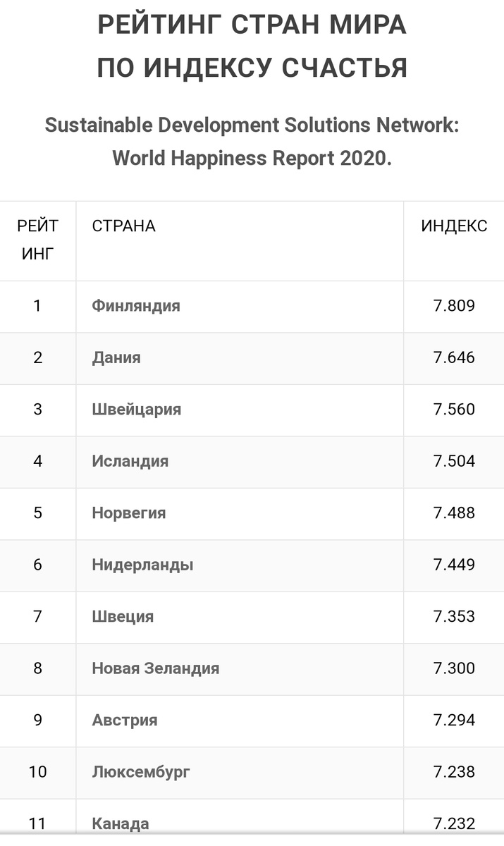Click the РЕЙТИНГ column header
This screenshot has width=504, height=846.
[x=38, y=240]
